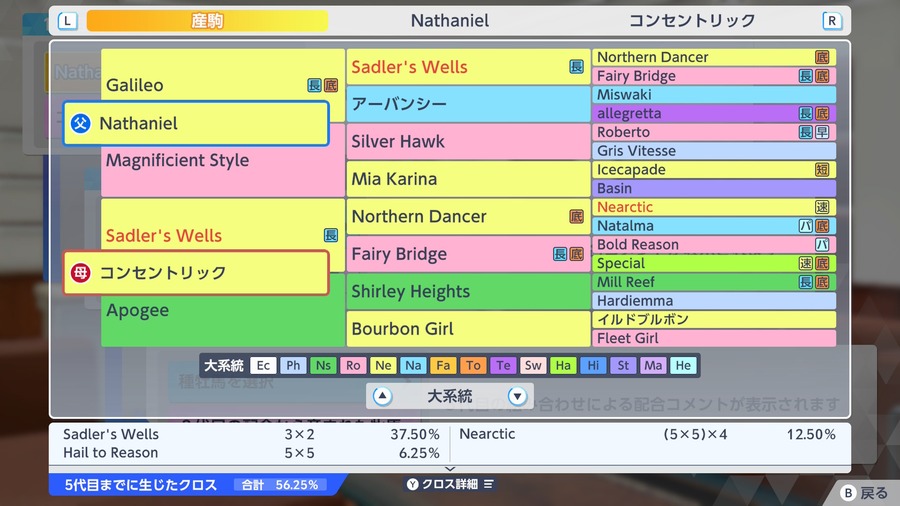Click the Hail to Reason 5×5 cross row
Image resolution: width=900 pixels, height=506 pixels.
click(251, 453)
